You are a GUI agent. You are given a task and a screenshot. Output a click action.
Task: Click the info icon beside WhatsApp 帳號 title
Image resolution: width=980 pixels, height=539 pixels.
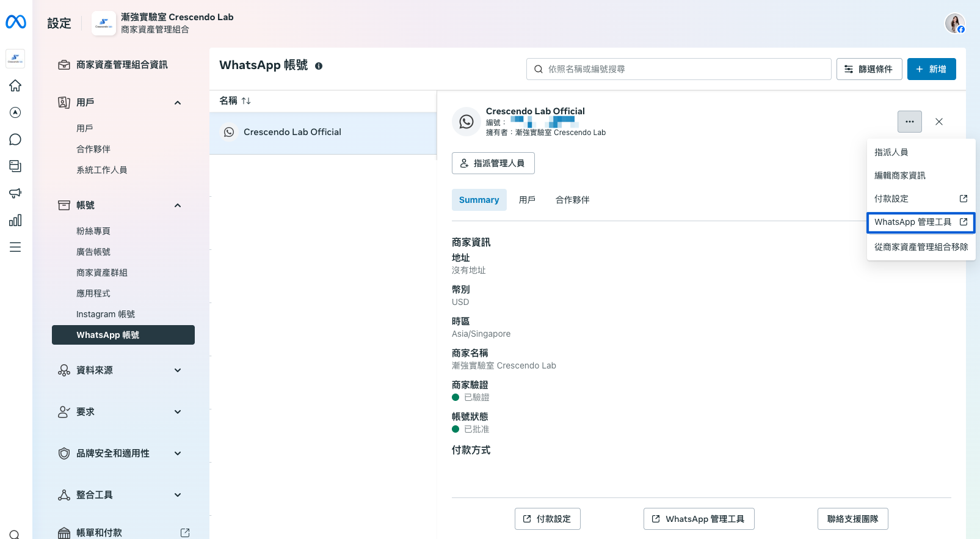point(319,66)
